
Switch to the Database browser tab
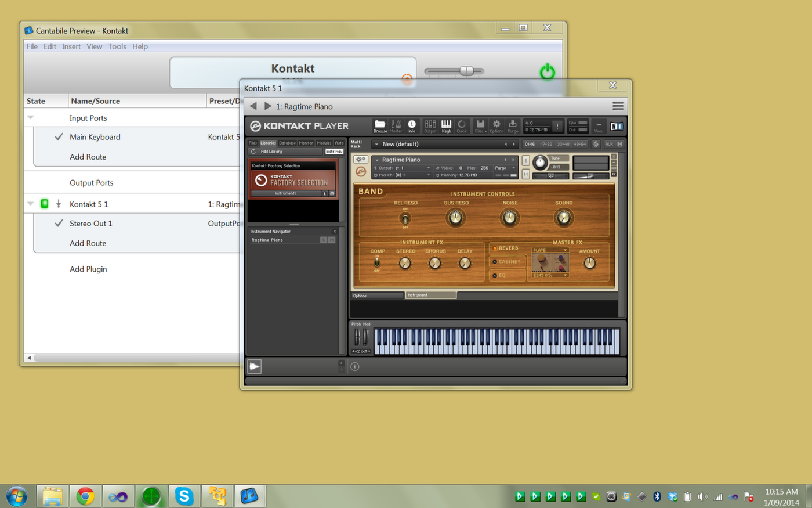(287, 143)
